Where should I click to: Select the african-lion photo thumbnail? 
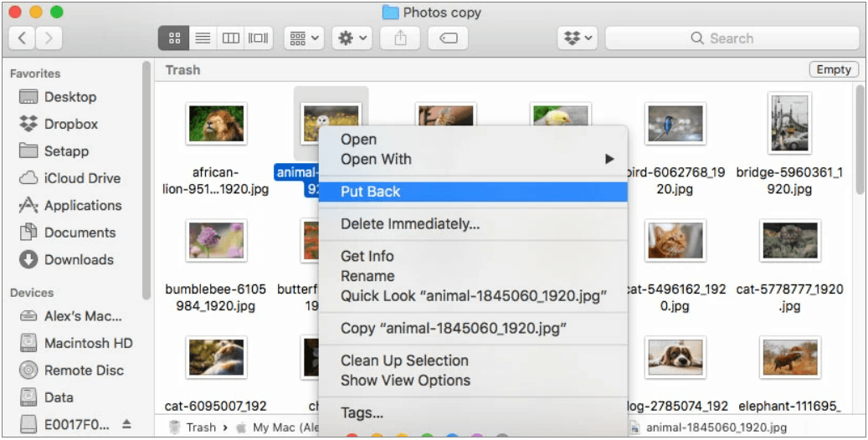click(217, 124)
